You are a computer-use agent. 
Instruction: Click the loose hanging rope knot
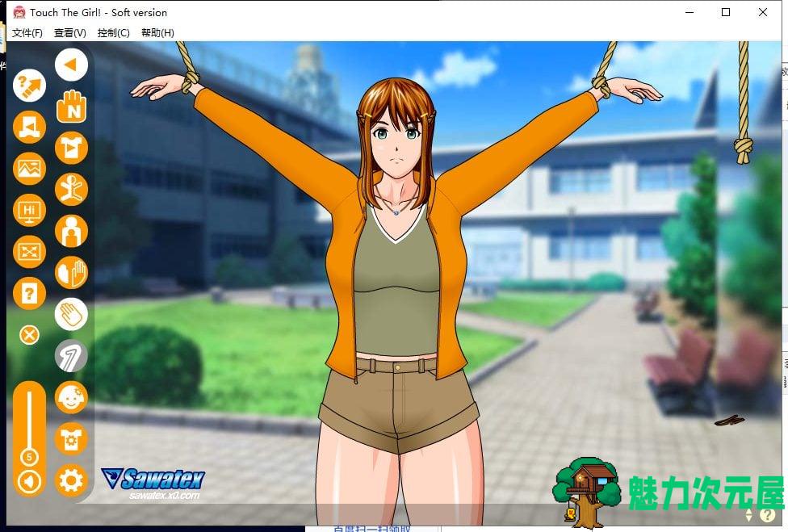coord(744,149)
